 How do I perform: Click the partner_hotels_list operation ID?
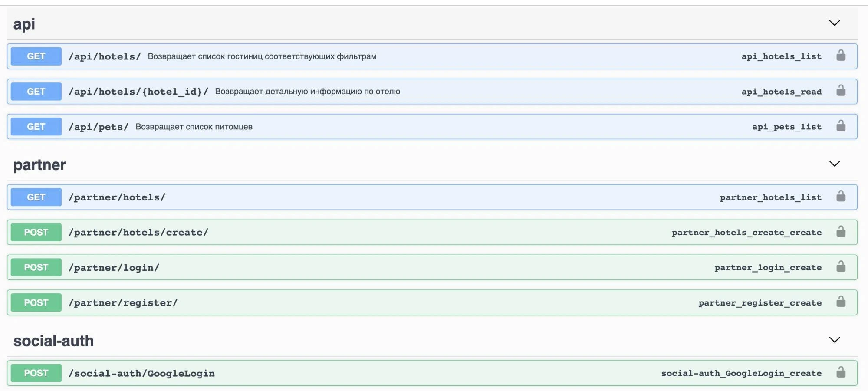point(770,197)
